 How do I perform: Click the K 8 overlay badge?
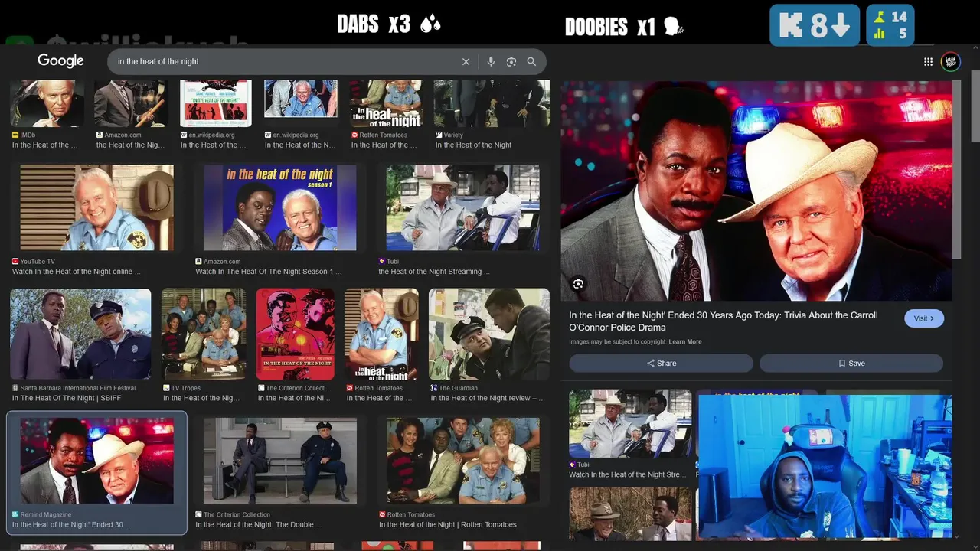815,25
